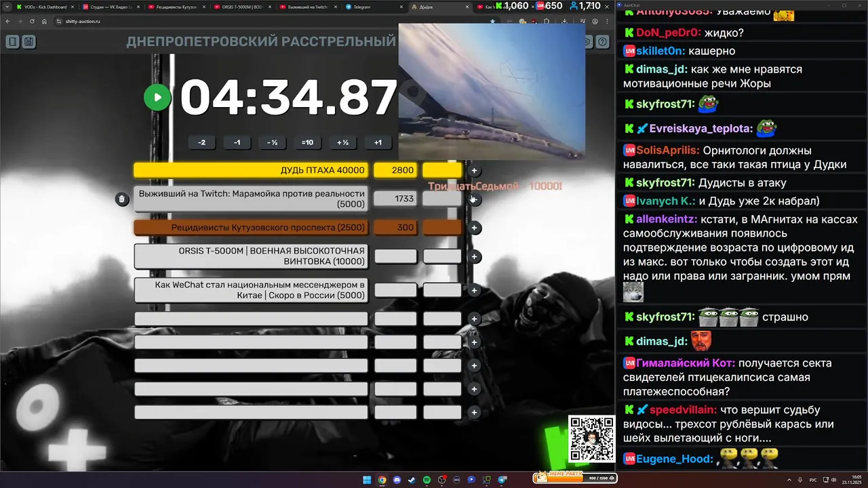This screenshot has width=868, height=488.
Task: Set the timer to ten with the =10 button
Action: 307,142
